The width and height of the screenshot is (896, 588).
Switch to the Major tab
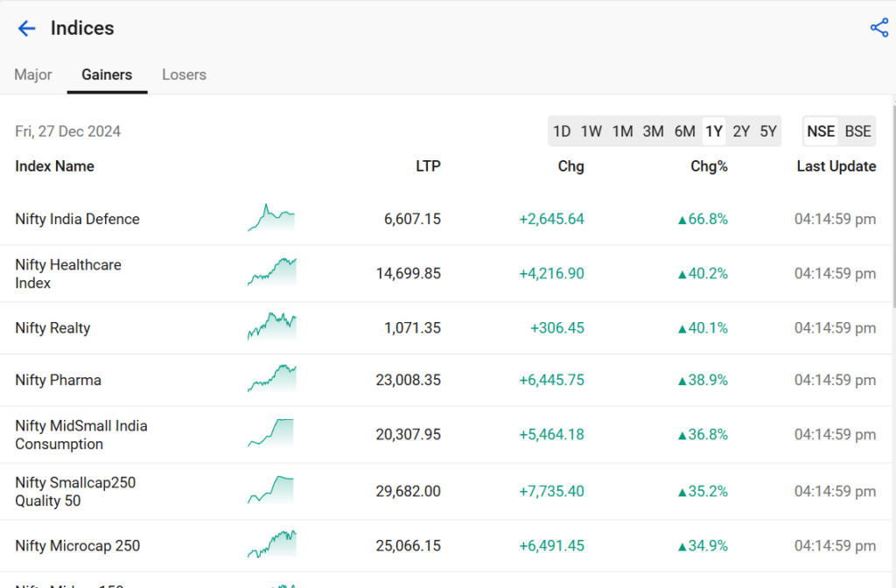(33, 75)
